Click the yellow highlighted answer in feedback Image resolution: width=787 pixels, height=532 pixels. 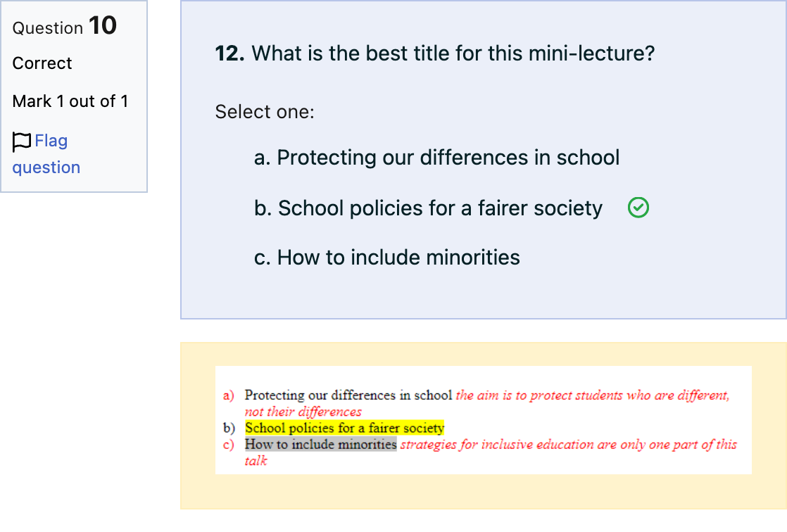345,428
